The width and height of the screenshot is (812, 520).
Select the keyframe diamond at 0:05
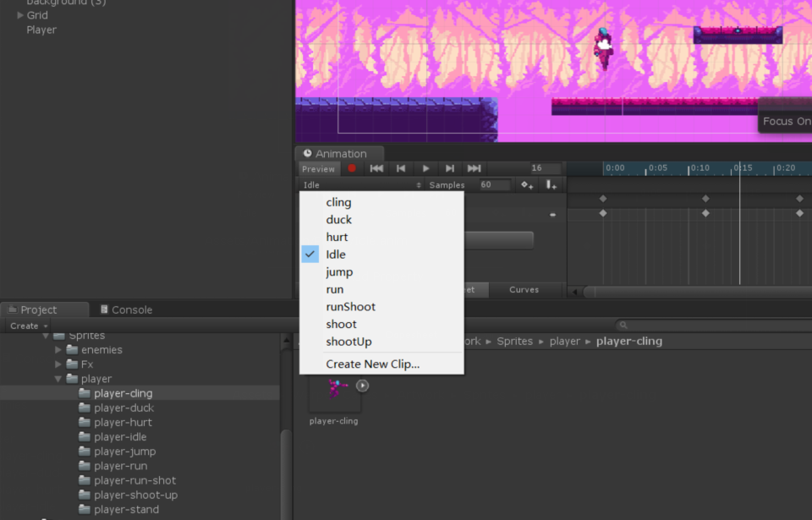706,214
